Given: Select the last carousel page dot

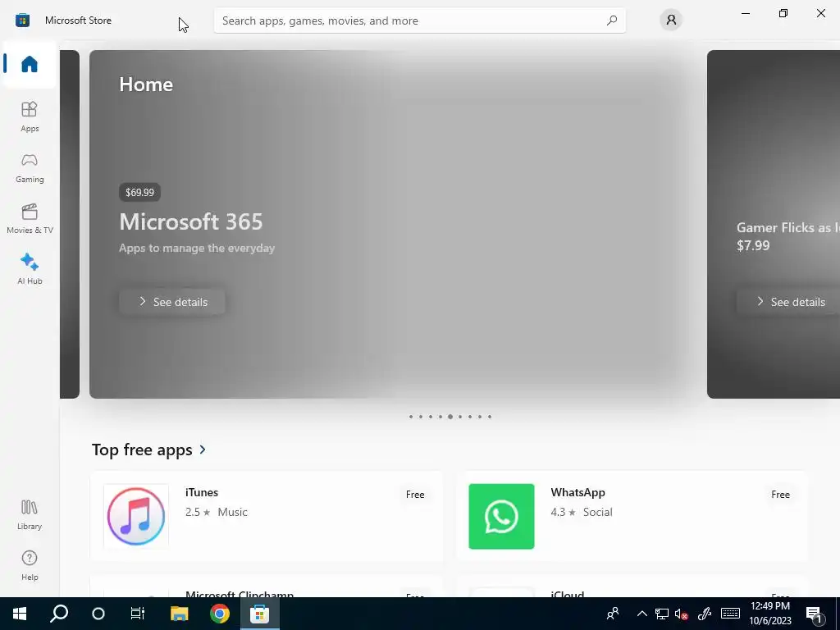Looking at the screenshot, I should coord(490,417).
